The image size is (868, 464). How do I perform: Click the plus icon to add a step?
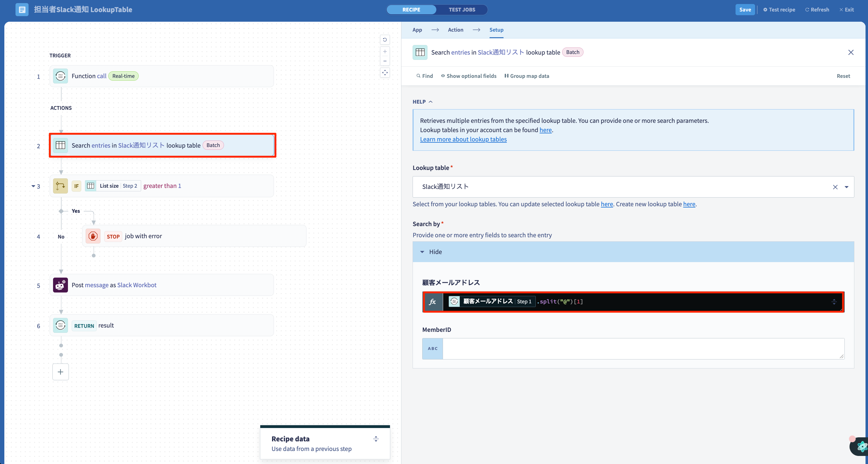point(61,372)
